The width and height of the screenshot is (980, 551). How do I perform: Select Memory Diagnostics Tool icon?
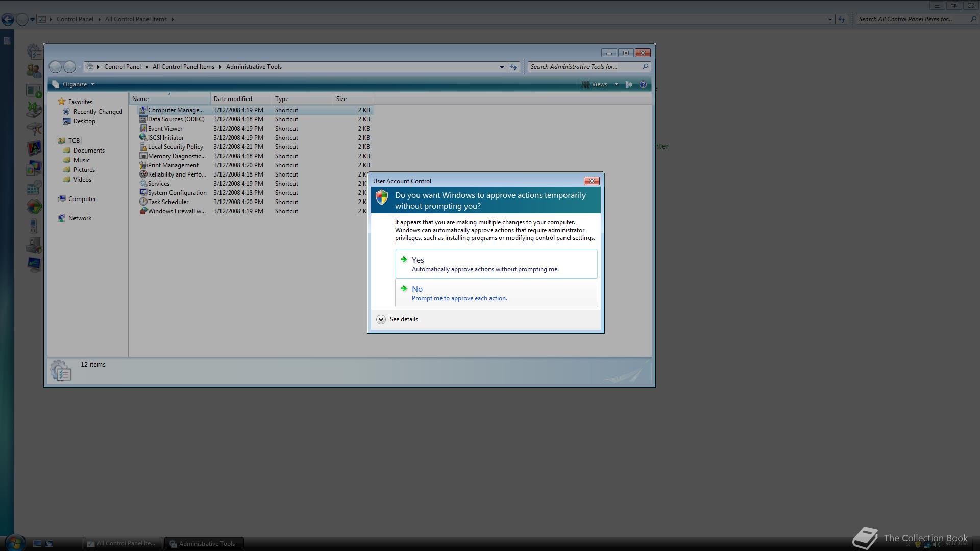tap(143, 156)
